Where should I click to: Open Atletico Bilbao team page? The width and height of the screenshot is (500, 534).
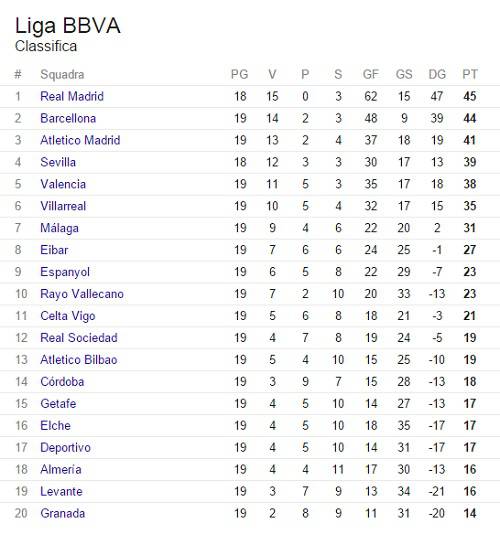coord(79,360)
